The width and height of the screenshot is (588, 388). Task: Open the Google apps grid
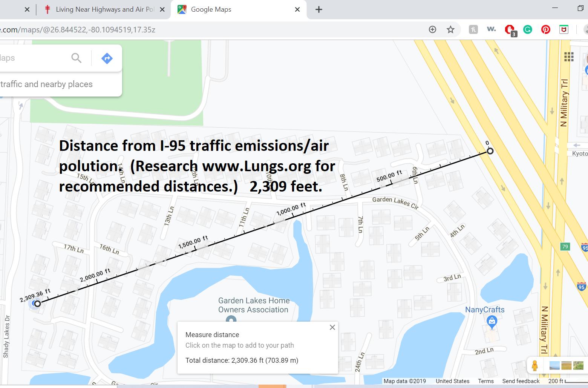point(568,57)
